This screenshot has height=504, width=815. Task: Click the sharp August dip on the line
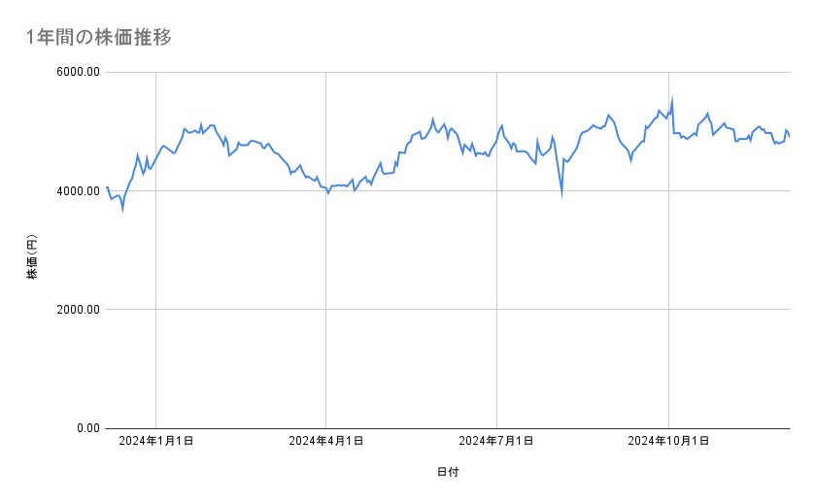561,195
